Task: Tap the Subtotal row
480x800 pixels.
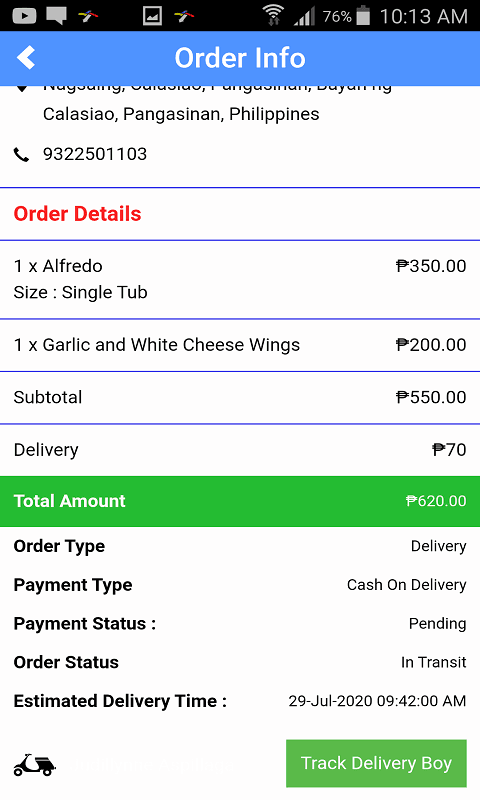Action: coord(240,397)
